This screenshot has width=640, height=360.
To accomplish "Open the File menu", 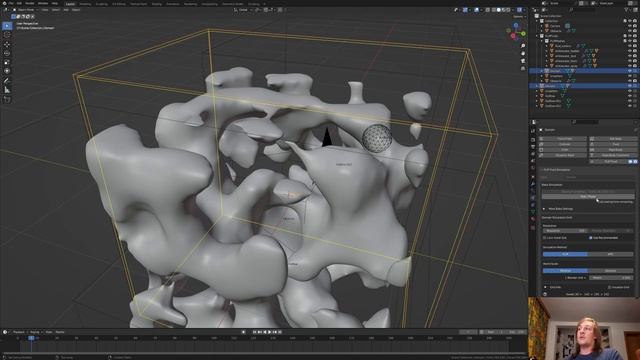I will click(x=11, y=3).
